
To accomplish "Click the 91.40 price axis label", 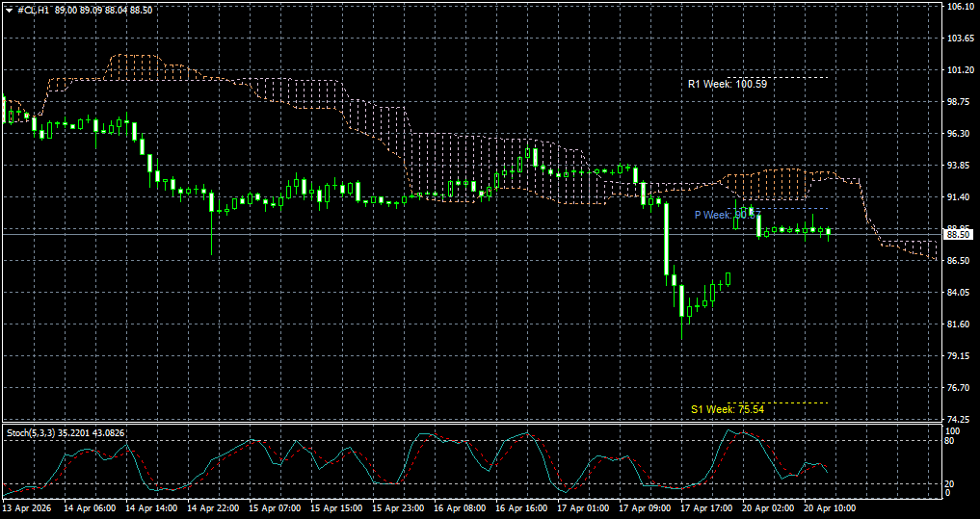I will point(959,197).
